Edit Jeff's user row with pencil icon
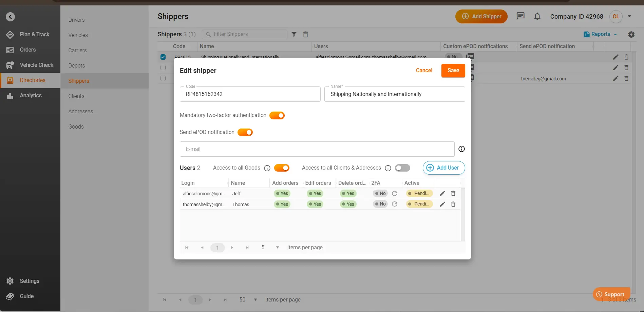 point(442,193)
